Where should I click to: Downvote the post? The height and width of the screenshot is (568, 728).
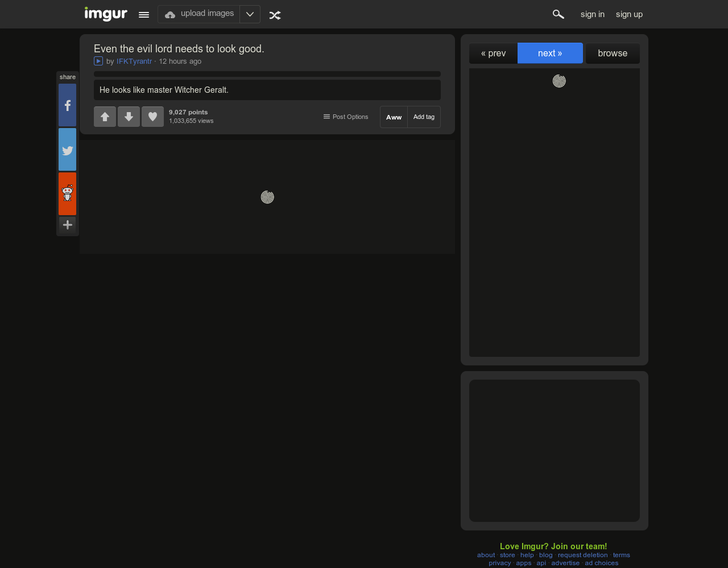tap(129, 117)
